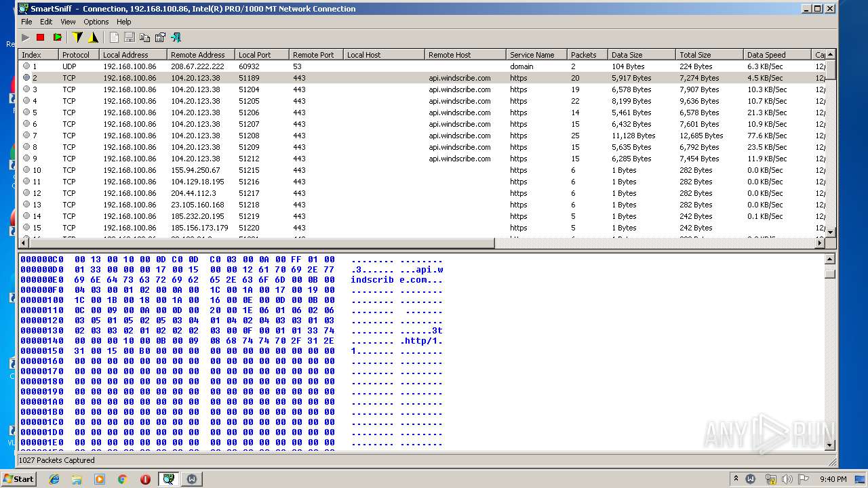This screenshot has width=868, height=488.
Task: Sort by the Remote Address column header
Action: tap(201, 55)
